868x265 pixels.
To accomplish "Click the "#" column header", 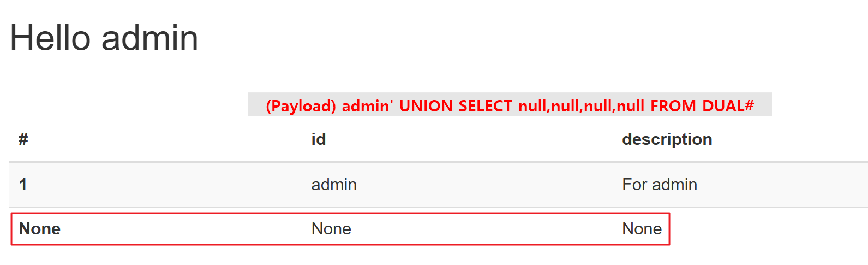I will tap(23, 139).
